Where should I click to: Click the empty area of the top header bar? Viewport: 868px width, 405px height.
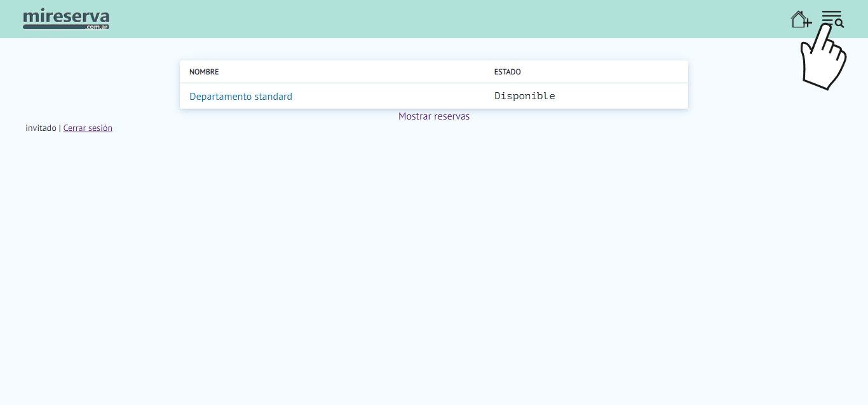click(445, 19)
